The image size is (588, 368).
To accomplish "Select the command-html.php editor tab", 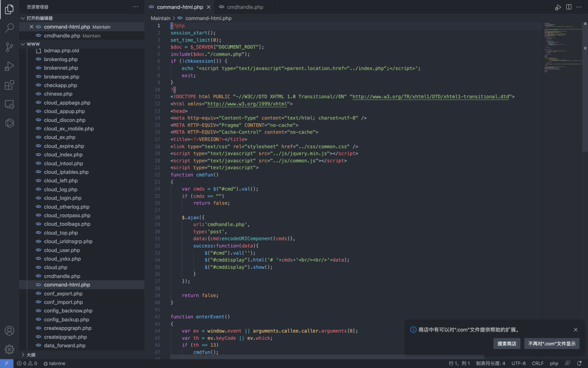I will pyautogui.click(x=180, y=7).
